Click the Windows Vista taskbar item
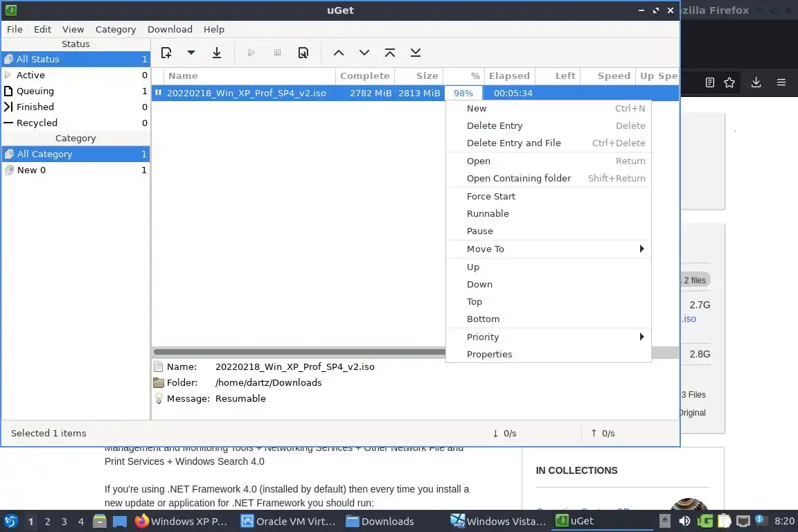The width and height of the screenshot is (798, 532). (x=498, y=522)
